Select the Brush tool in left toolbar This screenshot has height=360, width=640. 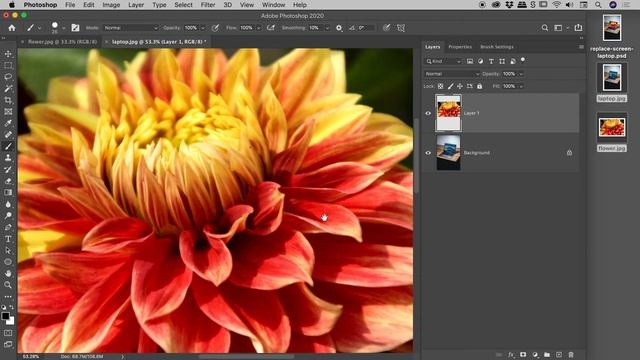point(8,146)
